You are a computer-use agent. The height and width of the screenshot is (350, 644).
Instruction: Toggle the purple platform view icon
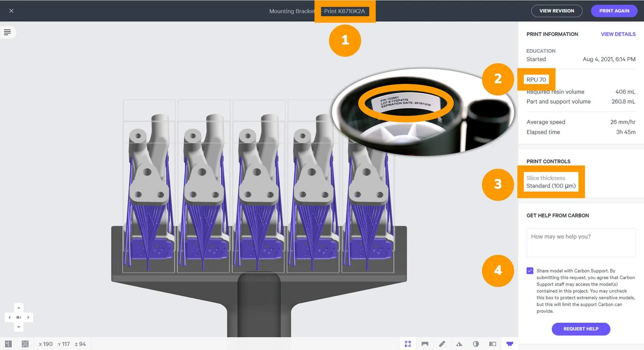click(510, 344)
